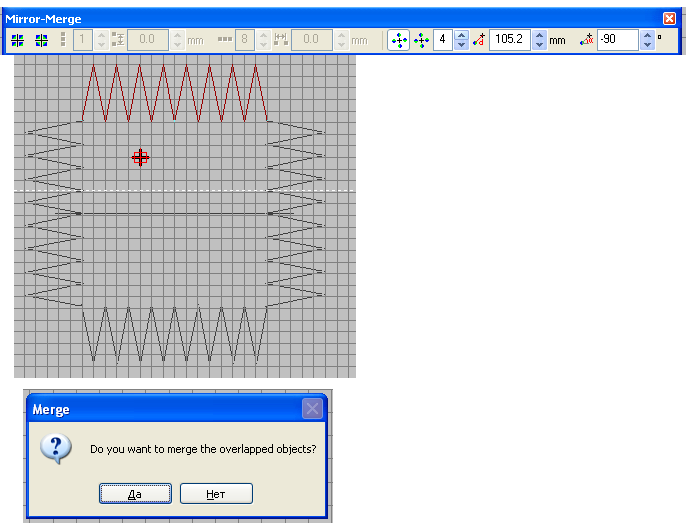
Task: Close the Mirror-Merge toolbar
Action: (669, 18)
